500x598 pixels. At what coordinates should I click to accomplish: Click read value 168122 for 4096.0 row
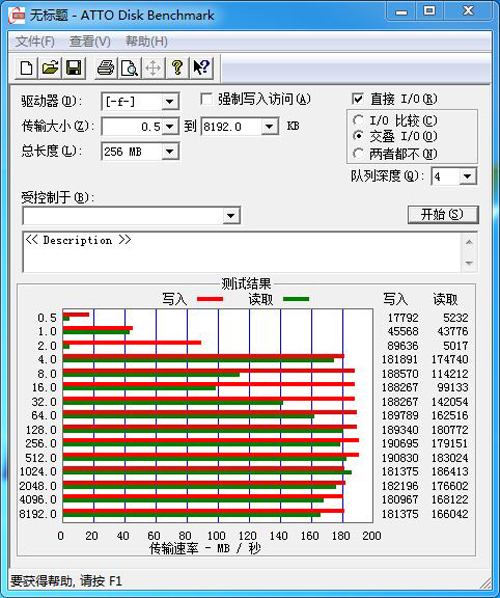[x=450, y=500]
